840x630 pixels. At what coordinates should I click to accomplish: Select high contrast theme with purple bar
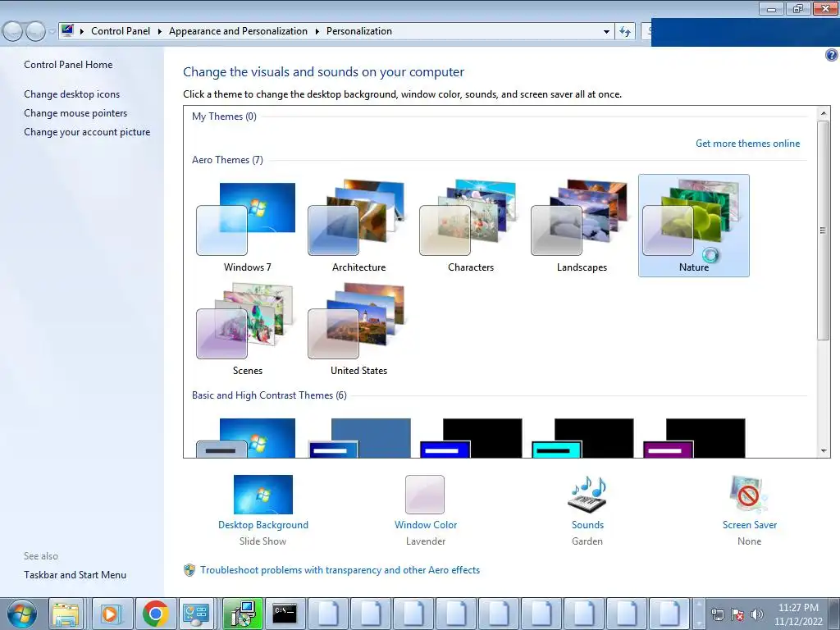point(694,438)
